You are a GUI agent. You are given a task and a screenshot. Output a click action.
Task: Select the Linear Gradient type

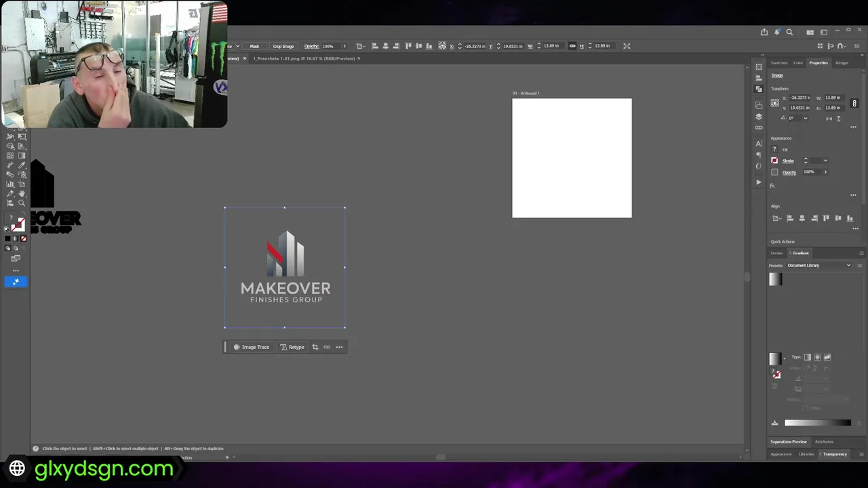coord(807,357)
